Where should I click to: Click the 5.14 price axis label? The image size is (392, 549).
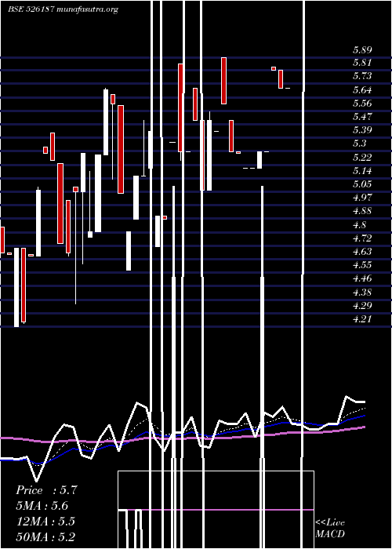click(x=362, y=171)
